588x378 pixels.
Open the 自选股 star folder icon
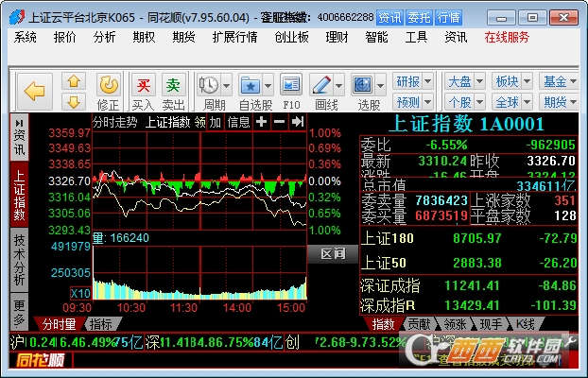click(251, 85)
